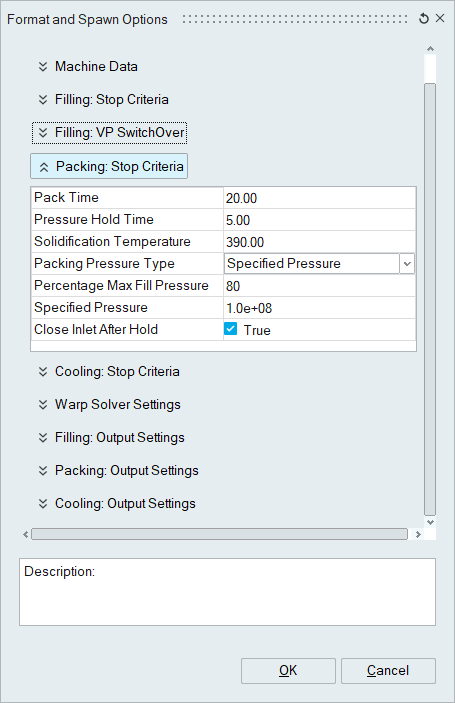
Task: Click the vertical scrollbar down arrow
Action: [430, 522]
